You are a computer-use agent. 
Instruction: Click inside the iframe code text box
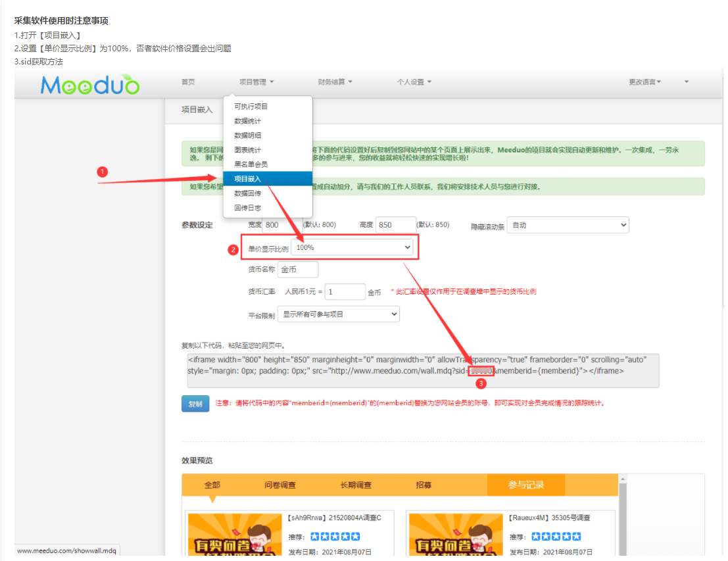423,370
